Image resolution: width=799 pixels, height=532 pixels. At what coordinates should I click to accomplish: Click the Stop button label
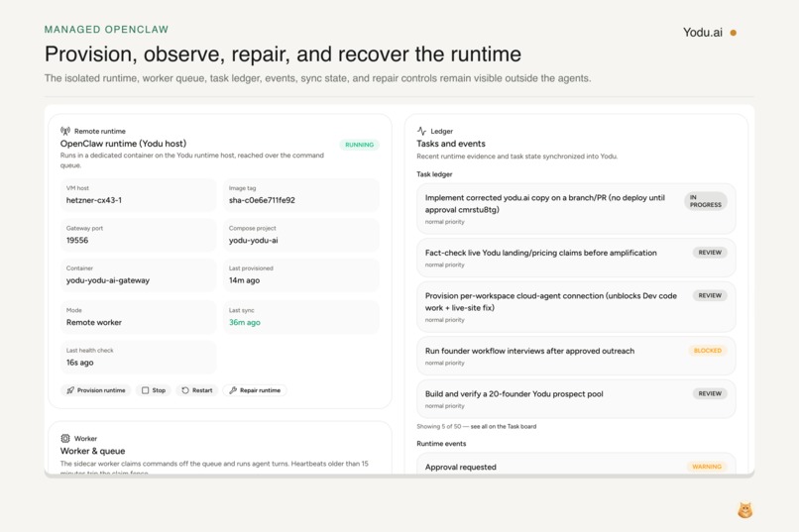coord(159,390)
